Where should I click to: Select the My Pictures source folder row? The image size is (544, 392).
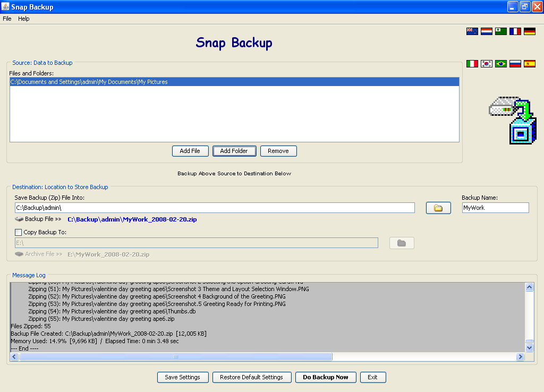point(234,82)
